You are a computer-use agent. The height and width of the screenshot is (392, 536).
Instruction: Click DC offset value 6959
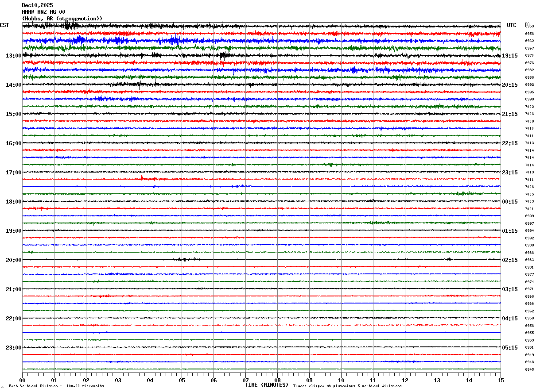click(529, 319)
